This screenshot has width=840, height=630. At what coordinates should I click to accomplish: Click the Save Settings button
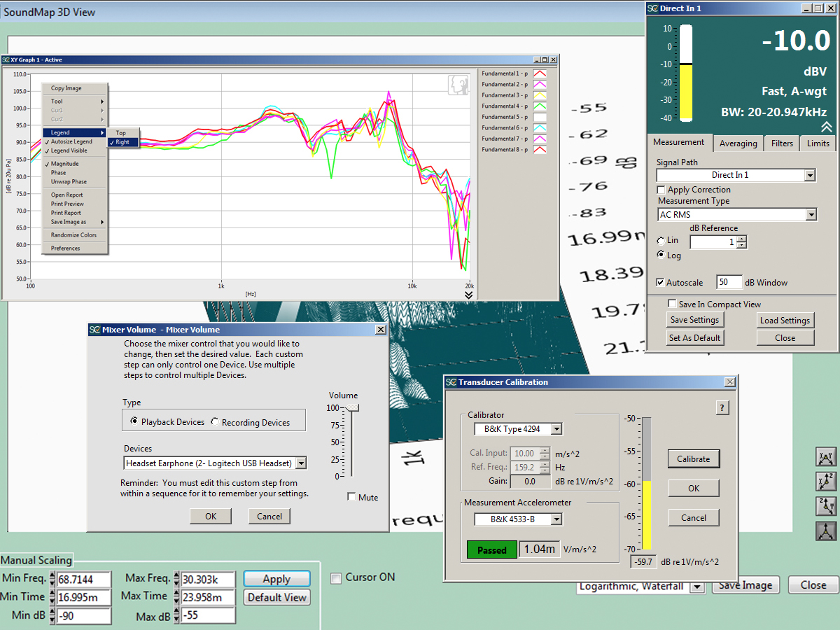point(694,320)
